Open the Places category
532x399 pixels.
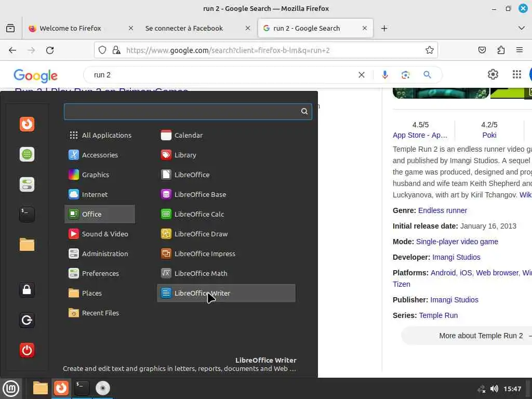click(x=100, y=293)
